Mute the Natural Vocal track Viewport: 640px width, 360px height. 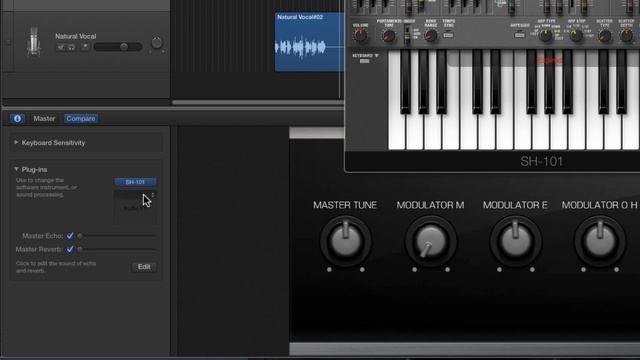coord(61,47)
